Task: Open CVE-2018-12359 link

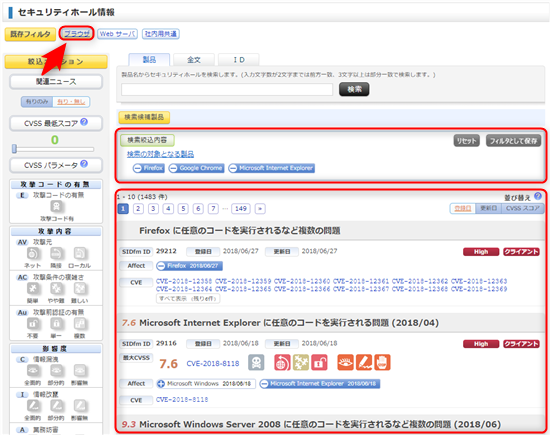Action: pos(243,281)
